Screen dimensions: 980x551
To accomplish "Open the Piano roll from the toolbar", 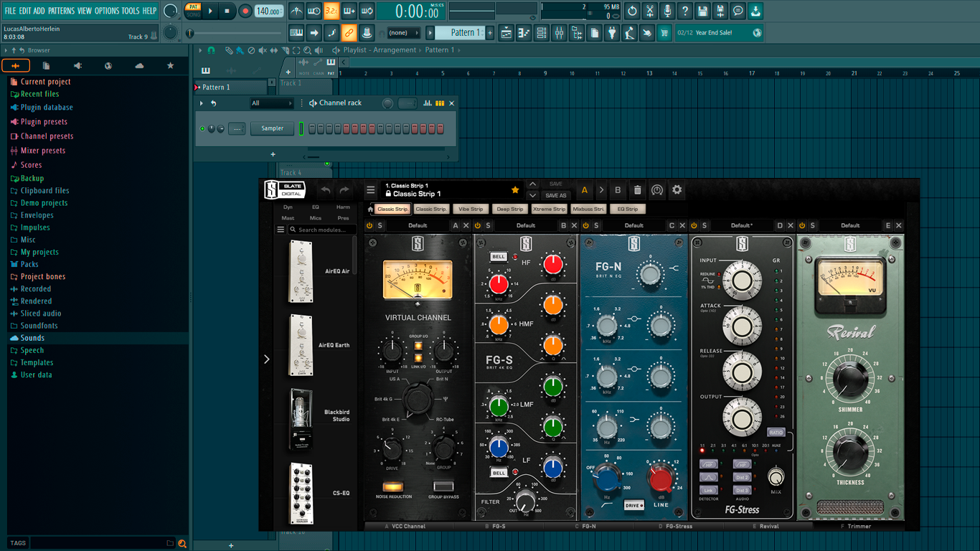I will 524,33.
